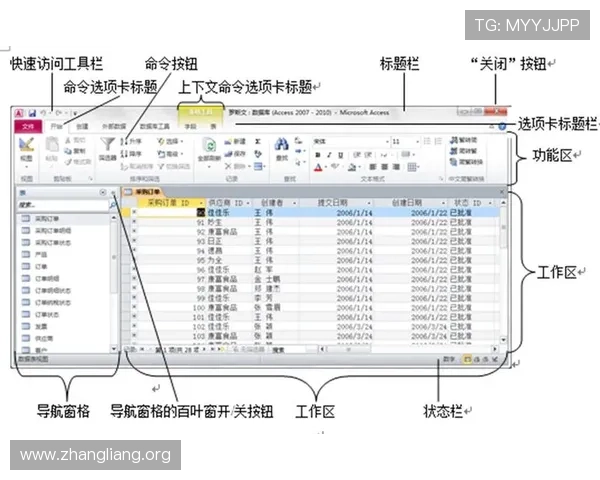Align text left in text format group
600x480 pixels.
(x=373, y=167)
